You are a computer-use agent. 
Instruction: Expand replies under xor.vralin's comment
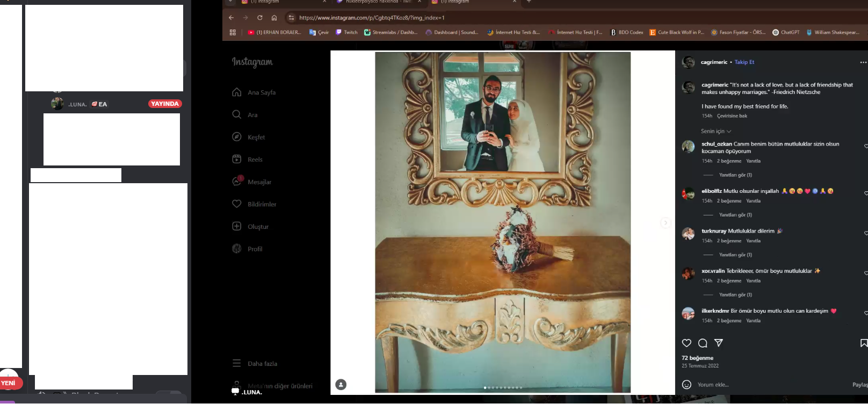point(735,295)
